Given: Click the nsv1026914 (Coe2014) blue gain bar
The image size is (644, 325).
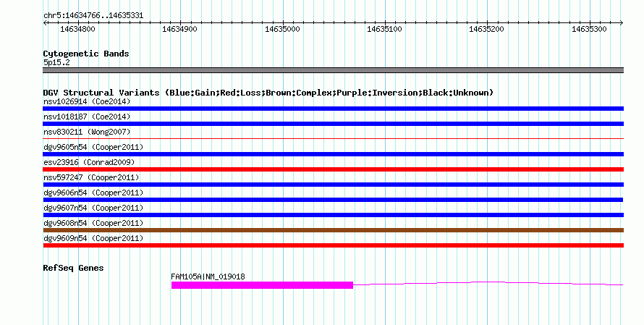Looking at the screenshot, I should [x=333, y=109].
